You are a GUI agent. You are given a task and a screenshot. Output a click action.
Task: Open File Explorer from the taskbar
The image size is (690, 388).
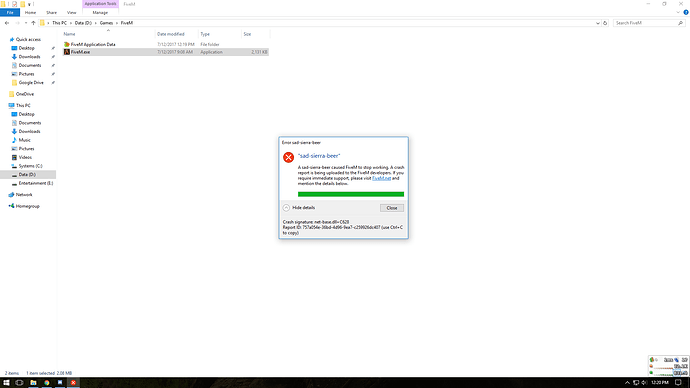pyautogui.click(x=33, y=383)
